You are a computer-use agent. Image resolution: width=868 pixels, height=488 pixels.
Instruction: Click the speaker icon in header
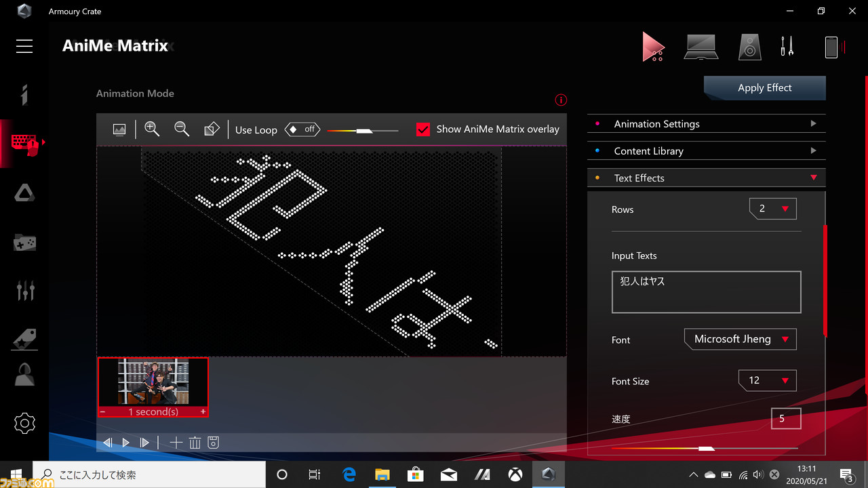[749, 47]
